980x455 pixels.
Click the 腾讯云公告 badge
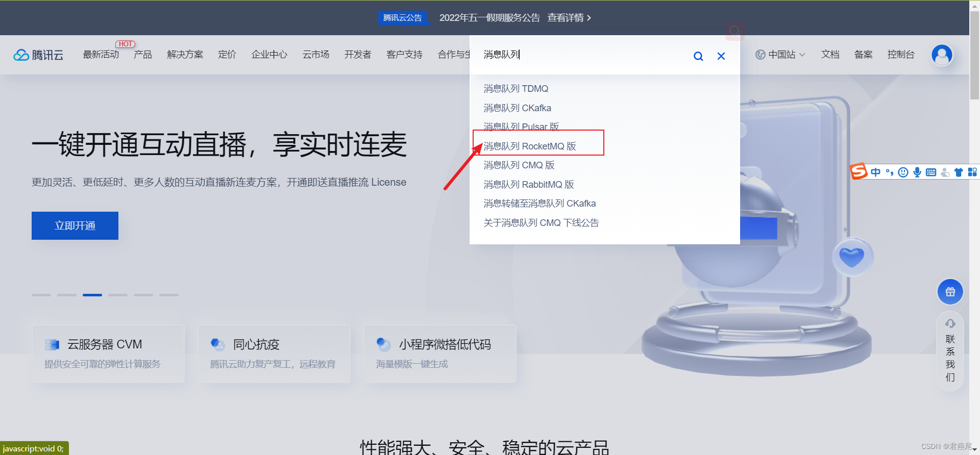(x=402, y=18)
